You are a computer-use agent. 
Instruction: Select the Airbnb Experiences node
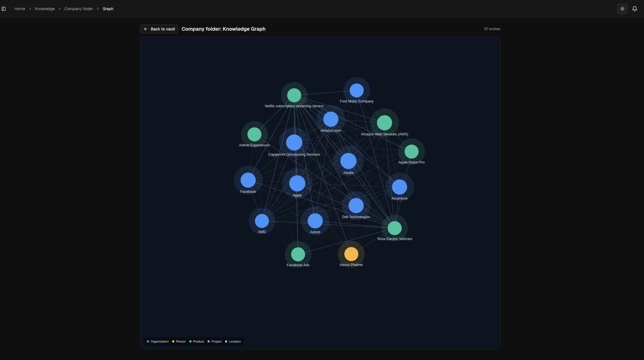click(x=254, y=134)
